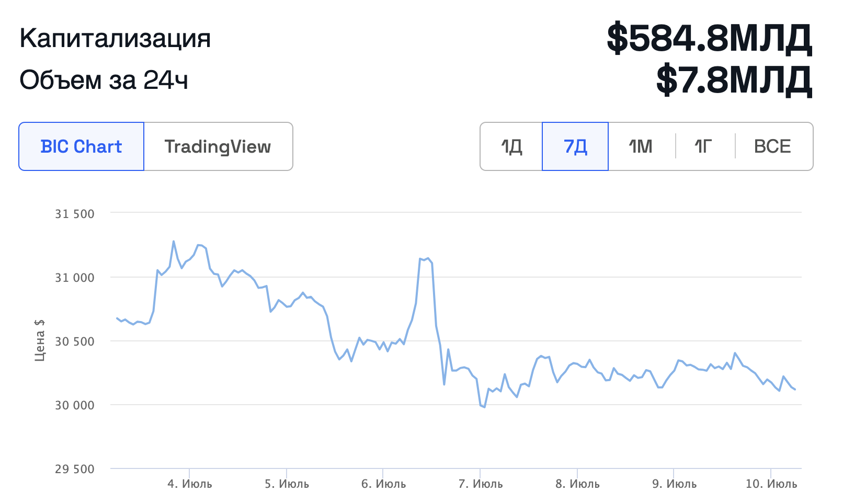
Task: Switch chart to 1М range
Action: pos(641,146)
